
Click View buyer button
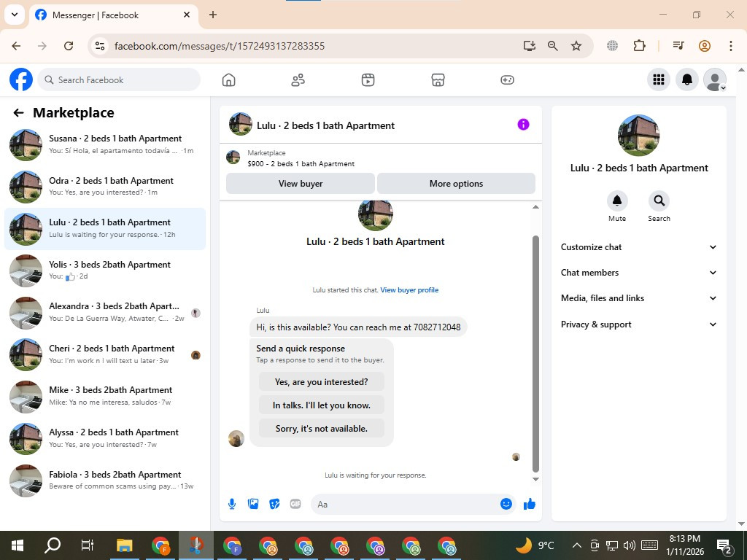tap(301, 183)
